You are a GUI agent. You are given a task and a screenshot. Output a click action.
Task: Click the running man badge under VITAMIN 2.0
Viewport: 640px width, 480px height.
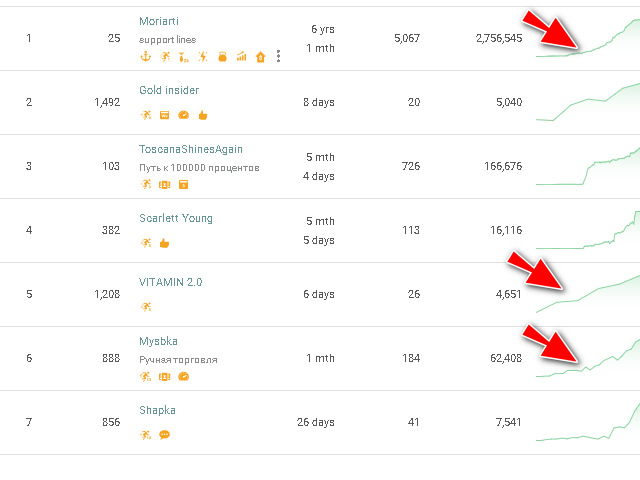[146, 307]
